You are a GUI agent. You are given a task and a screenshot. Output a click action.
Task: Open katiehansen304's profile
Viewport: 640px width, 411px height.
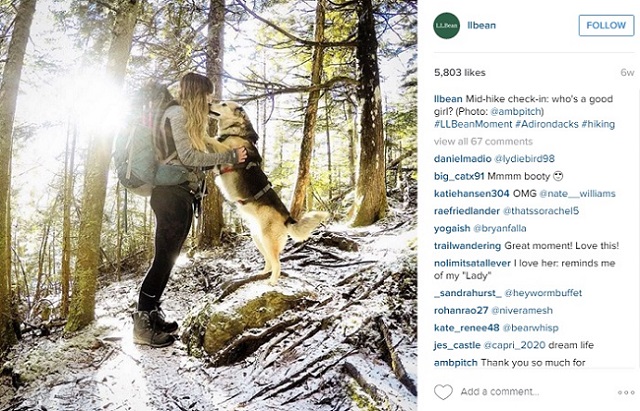click(x=472, y=193)
